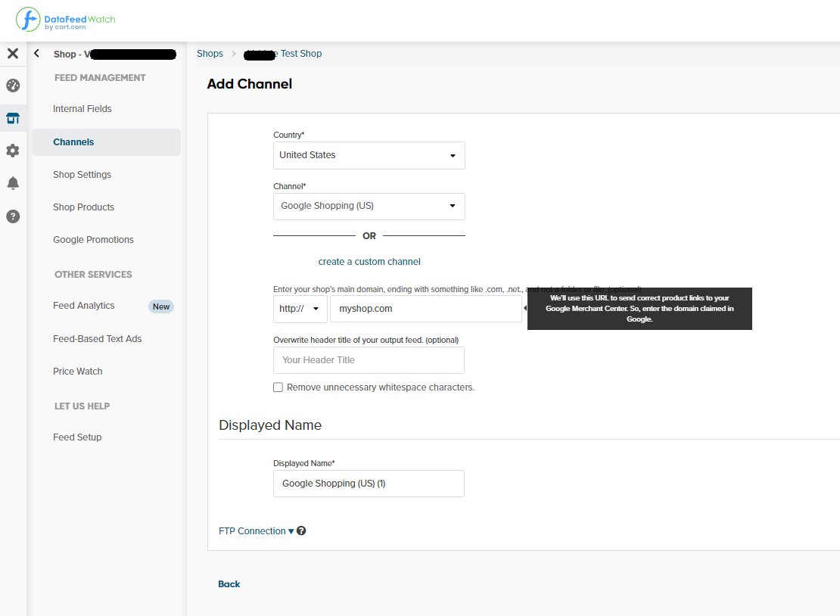Open the Settings gear icon
The height and width of the screenshot is (616, 840).
point(12,151)
